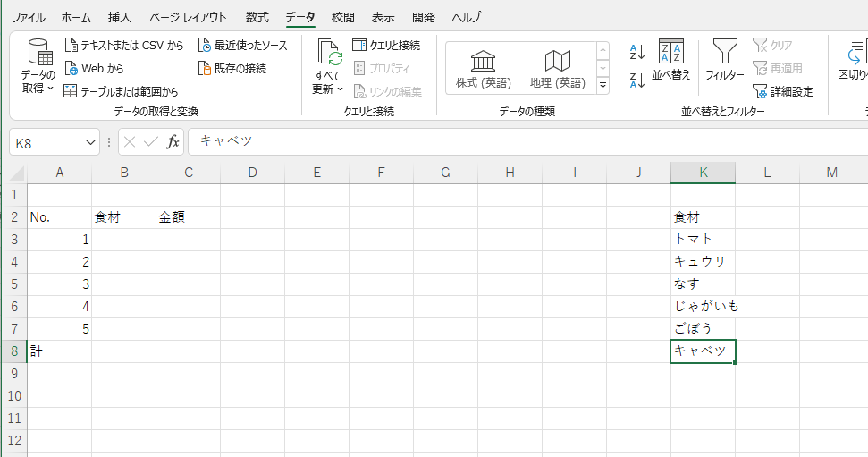
Task: Select cell containing じゃがいも
Action: click(703, 307)
